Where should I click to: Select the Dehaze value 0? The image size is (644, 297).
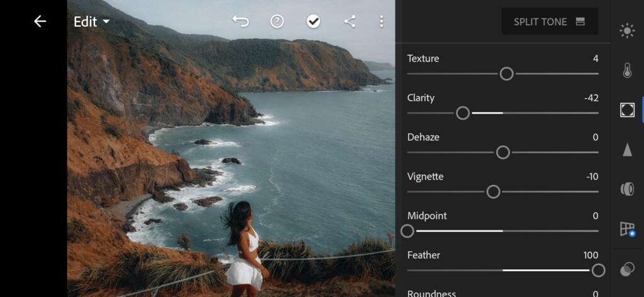(x=596, y=138)
